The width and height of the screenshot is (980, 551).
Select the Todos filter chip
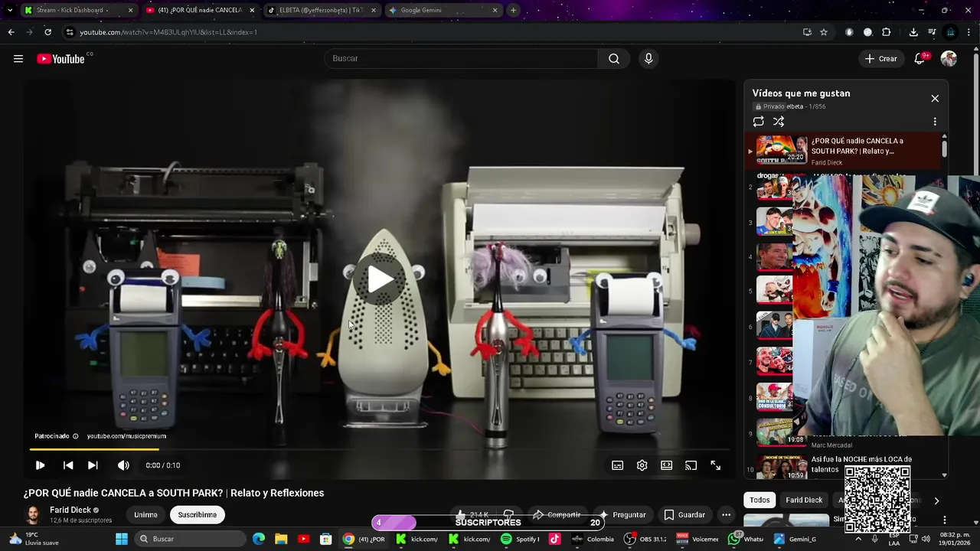click(759, 500)
